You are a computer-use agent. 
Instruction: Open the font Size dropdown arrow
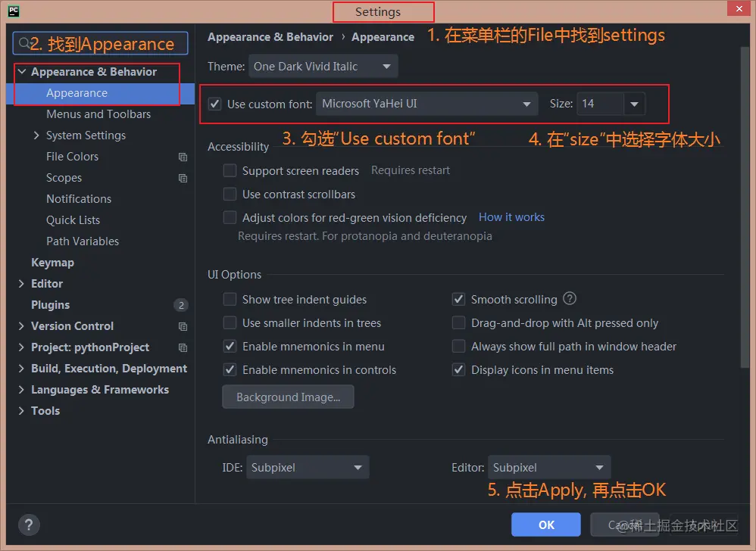(635, 104)
